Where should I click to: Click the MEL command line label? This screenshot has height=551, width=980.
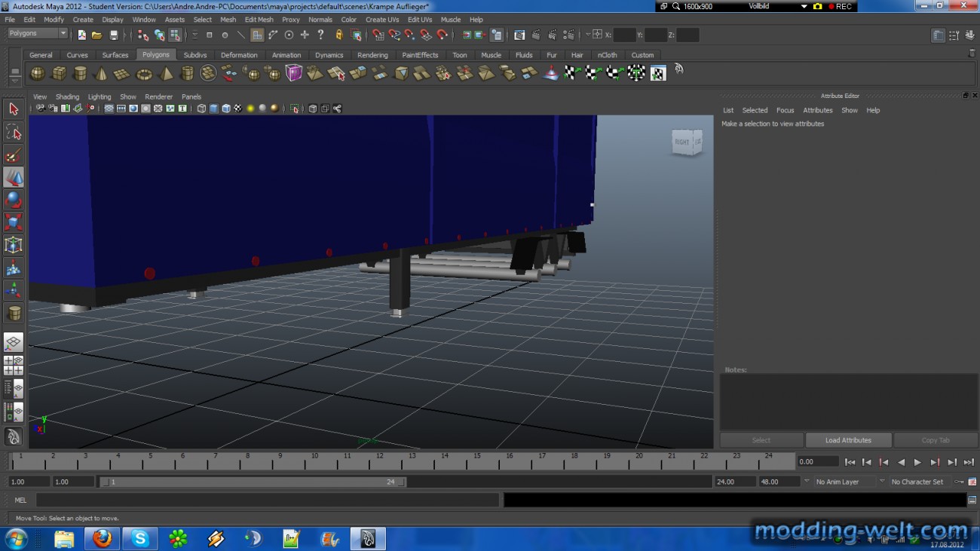tap(20, 500)
